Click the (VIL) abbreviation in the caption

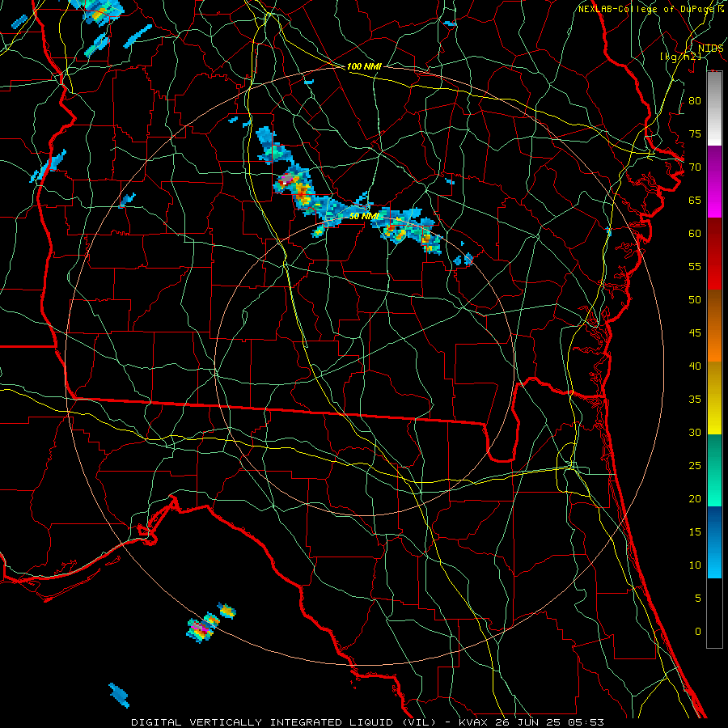[x=418, y=722]
